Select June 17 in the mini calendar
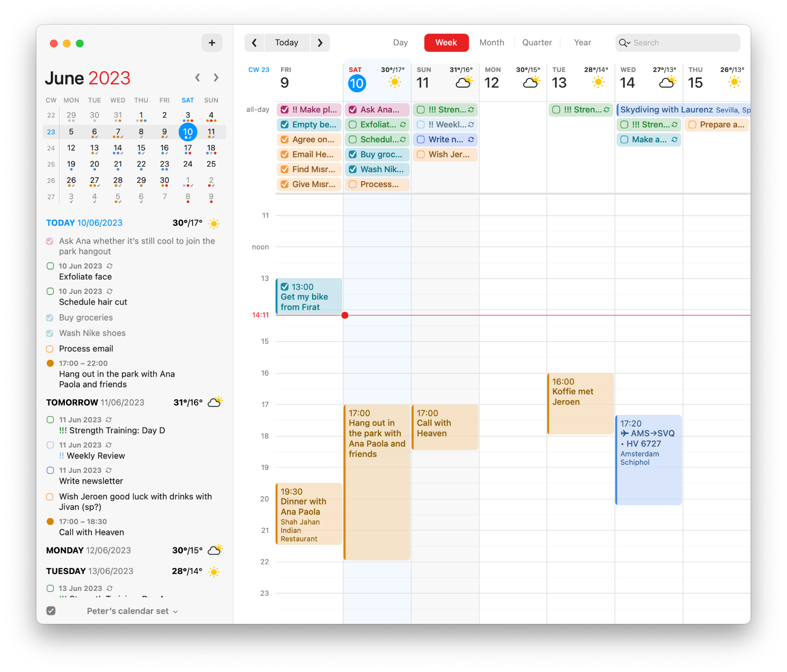The width and height of the screenshot is (787, 672). 188,148
